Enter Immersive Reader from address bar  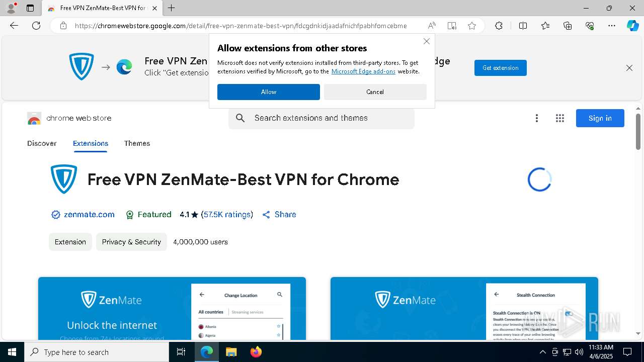click(452, 26)
